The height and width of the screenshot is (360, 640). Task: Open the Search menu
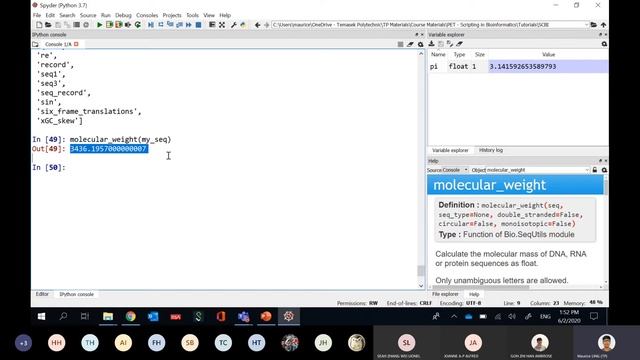pos(67,15)
